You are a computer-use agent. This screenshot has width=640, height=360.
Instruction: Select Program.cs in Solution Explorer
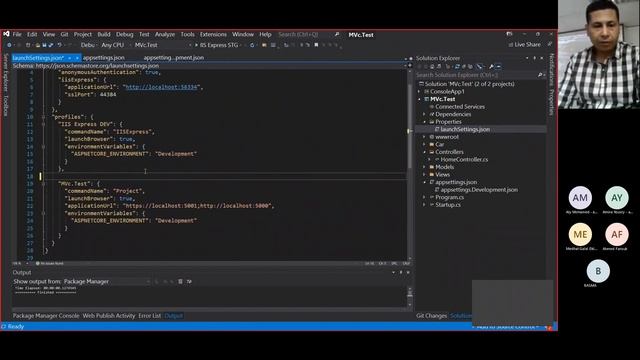(449, 197)
